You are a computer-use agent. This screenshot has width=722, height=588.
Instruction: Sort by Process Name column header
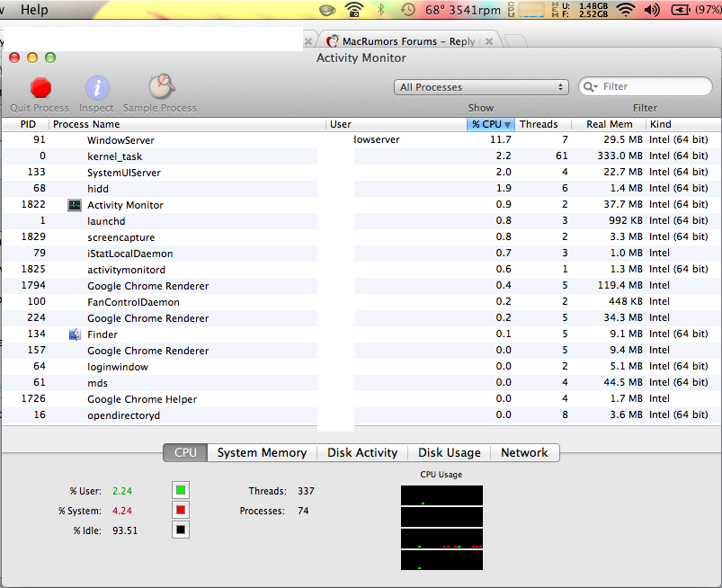pyautogui.click(x=188, y=124)
